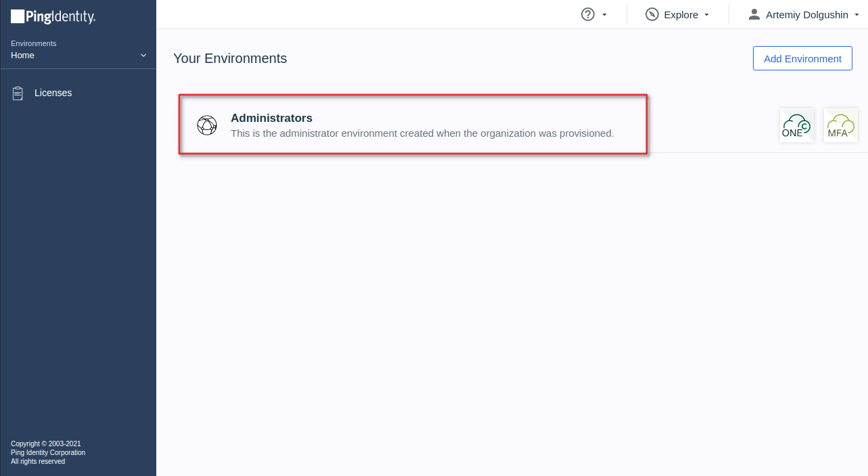Click the Ping Identity logo

pyautogui.click(x=53, y=17)
